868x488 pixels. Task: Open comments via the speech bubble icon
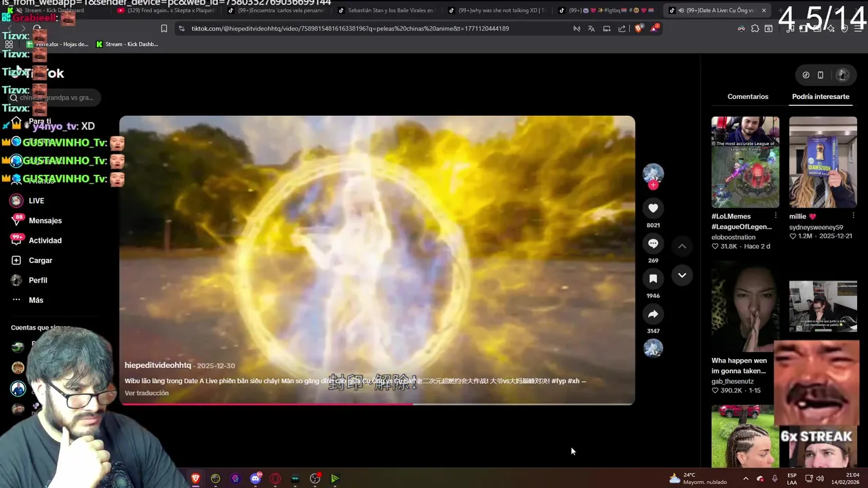(x=653, y=243)
